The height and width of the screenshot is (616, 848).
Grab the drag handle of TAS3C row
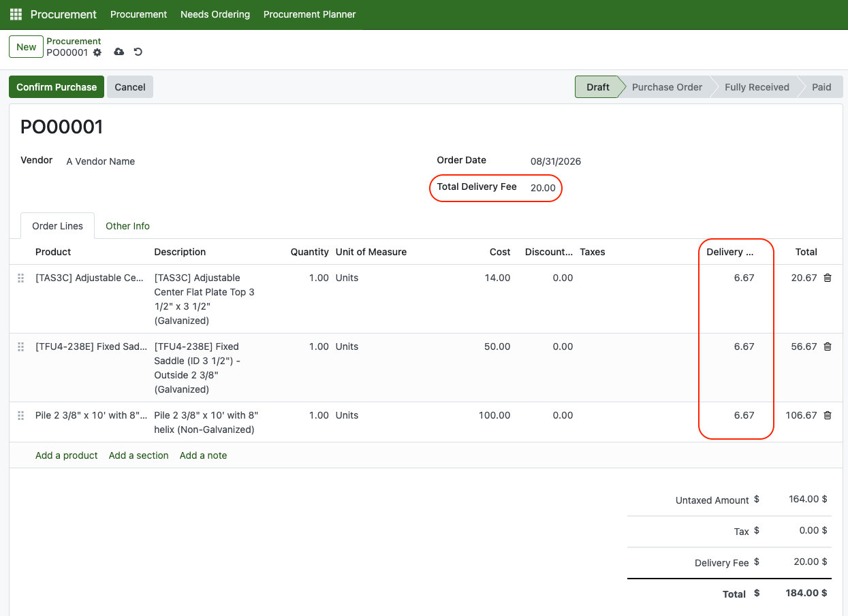click(x=21, y=278)
